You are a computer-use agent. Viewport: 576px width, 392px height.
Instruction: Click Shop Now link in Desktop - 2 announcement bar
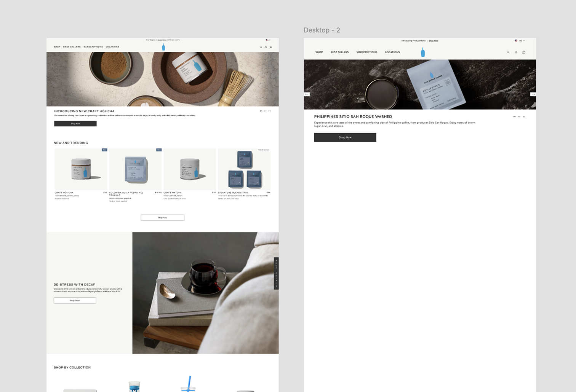coord(434,41)
